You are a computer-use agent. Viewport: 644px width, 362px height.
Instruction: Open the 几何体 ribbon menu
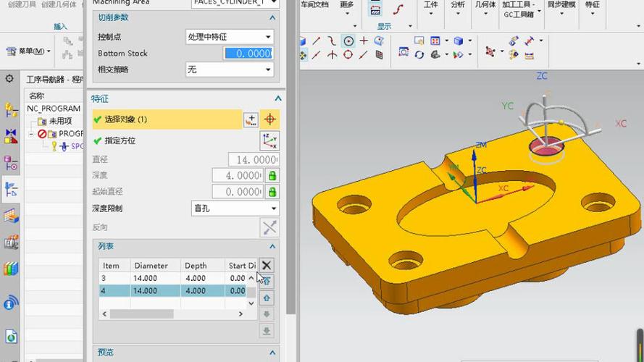(x=485, y=8)
